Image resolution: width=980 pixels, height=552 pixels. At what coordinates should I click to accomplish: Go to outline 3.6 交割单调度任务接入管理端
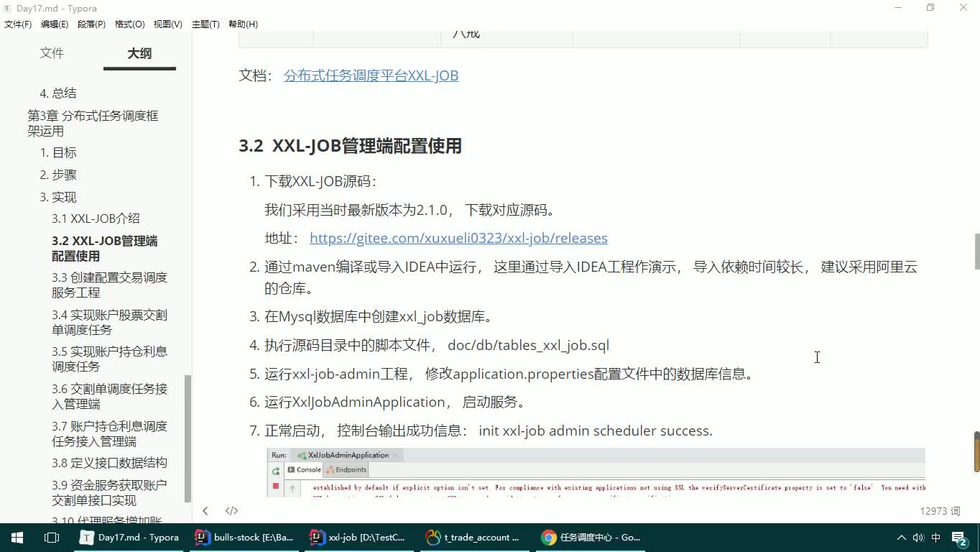point(109,396)
